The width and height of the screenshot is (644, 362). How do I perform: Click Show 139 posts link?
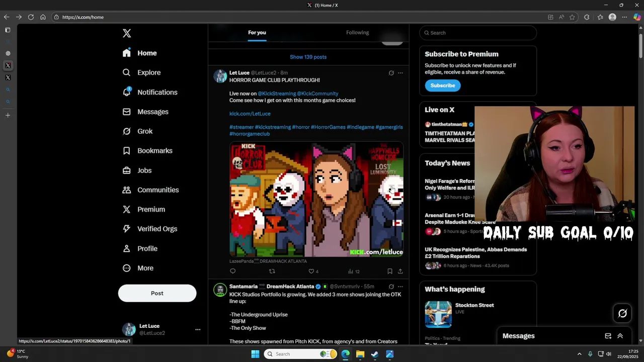pyautogui.click(x=308, y=57)
